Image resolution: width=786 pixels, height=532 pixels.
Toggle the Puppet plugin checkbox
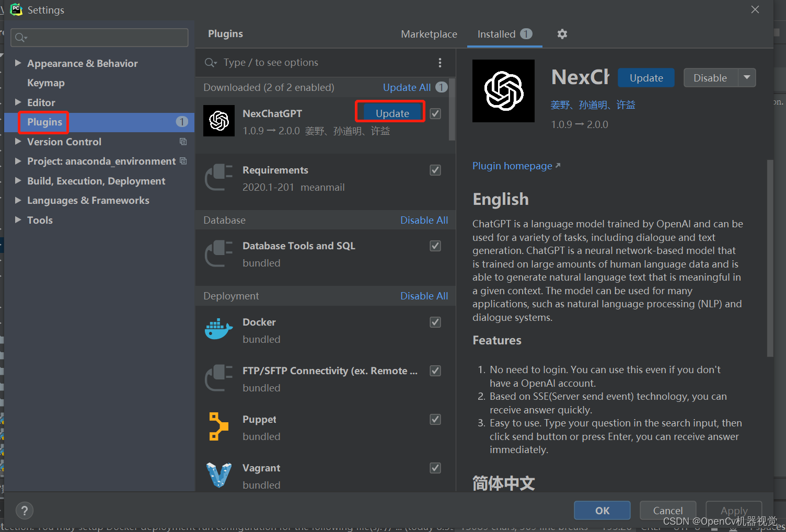(435, 419)
